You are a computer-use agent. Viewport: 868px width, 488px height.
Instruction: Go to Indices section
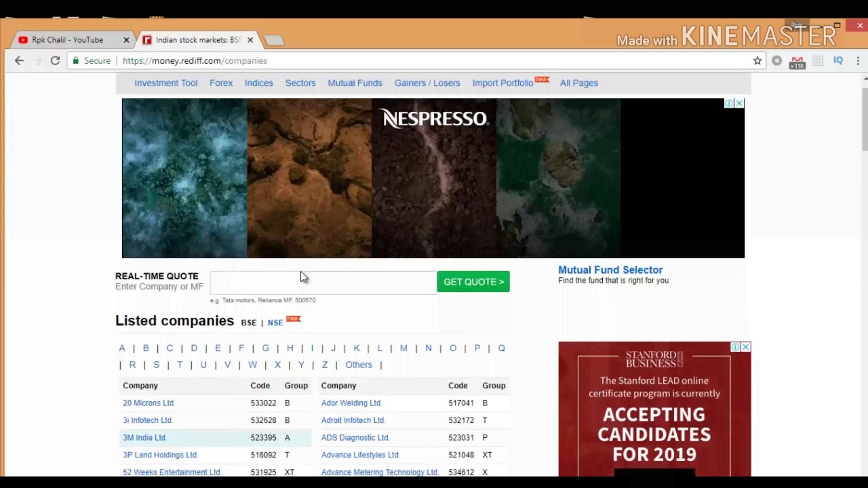[x=258, y=83]
